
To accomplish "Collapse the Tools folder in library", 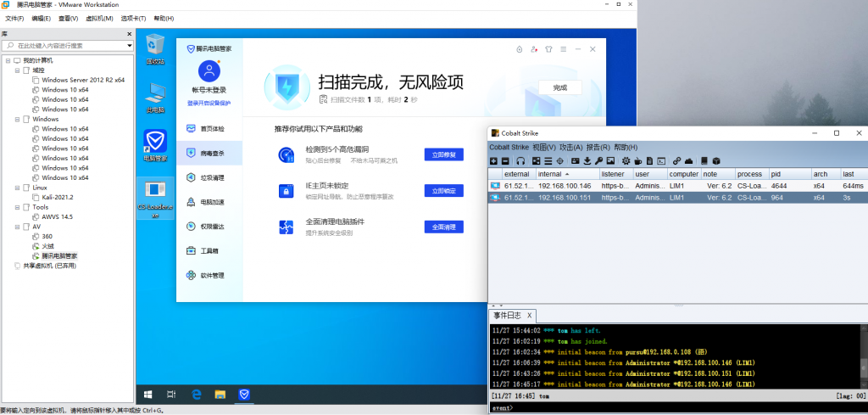I will point(17,207).
